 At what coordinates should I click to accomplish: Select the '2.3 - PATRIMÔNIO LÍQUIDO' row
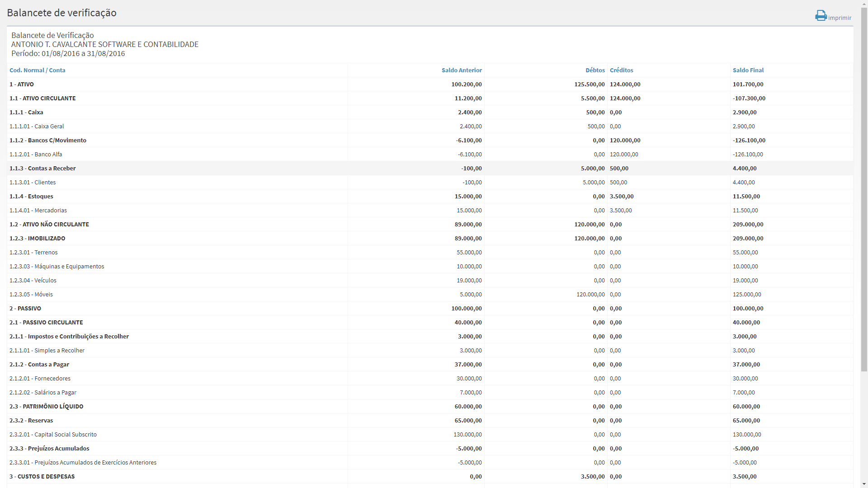pos(430,406)
